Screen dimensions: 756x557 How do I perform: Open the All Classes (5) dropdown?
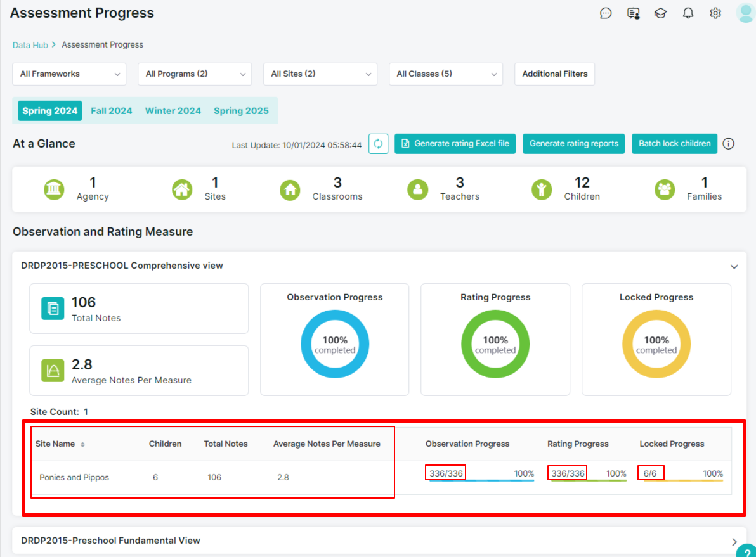coord(446,74)
